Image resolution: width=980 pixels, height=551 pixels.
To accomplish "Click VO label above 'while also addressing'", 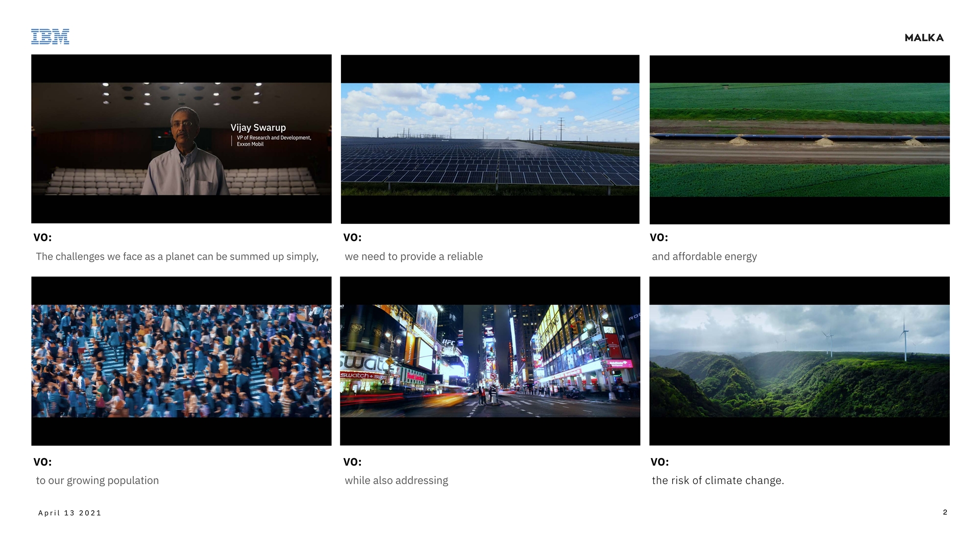I will coord(352,462).
